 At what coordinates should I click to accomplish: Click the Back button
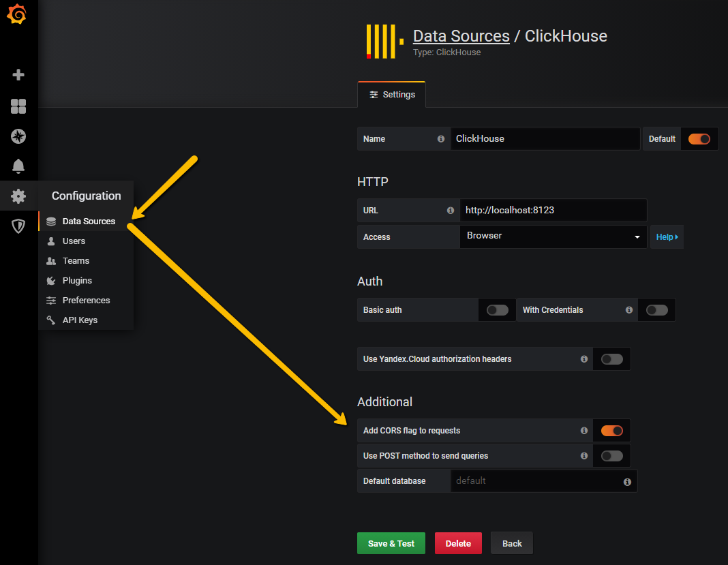pos(512,543)
